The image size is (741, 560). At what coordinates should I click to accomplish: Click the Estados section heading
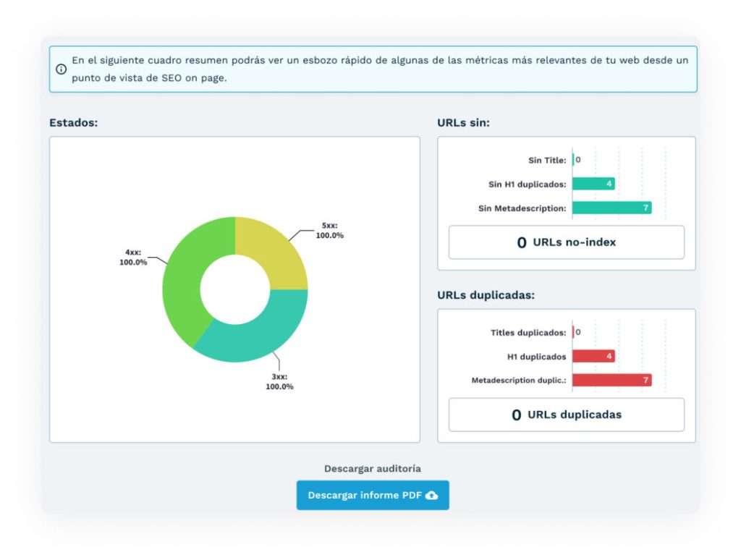point(73,123)
